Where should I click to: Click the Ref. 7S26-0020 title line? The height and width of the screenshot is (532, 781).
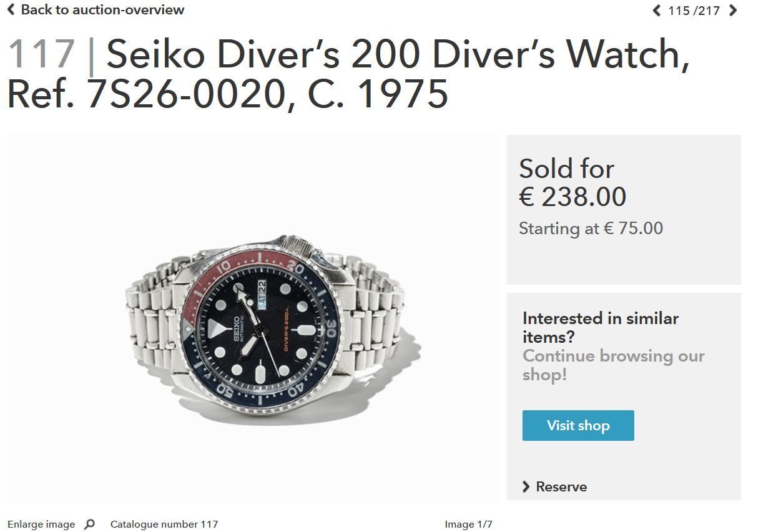point(227,94)
